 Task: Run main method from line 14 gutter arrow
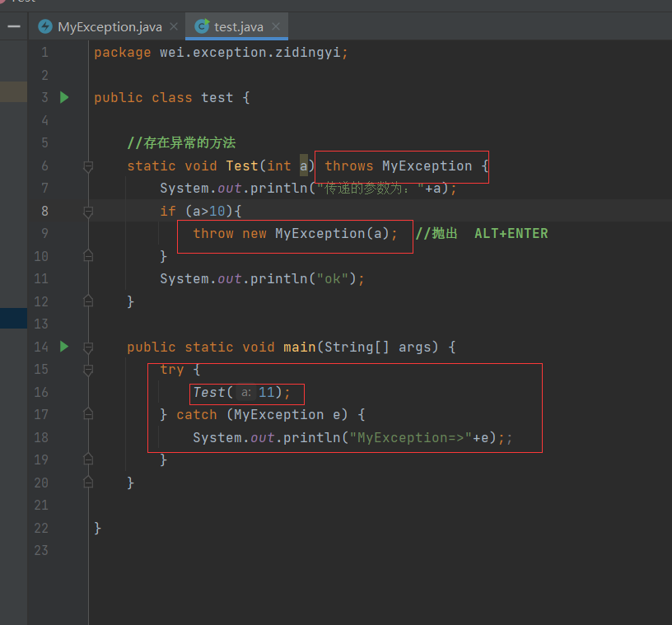point(64,347)
